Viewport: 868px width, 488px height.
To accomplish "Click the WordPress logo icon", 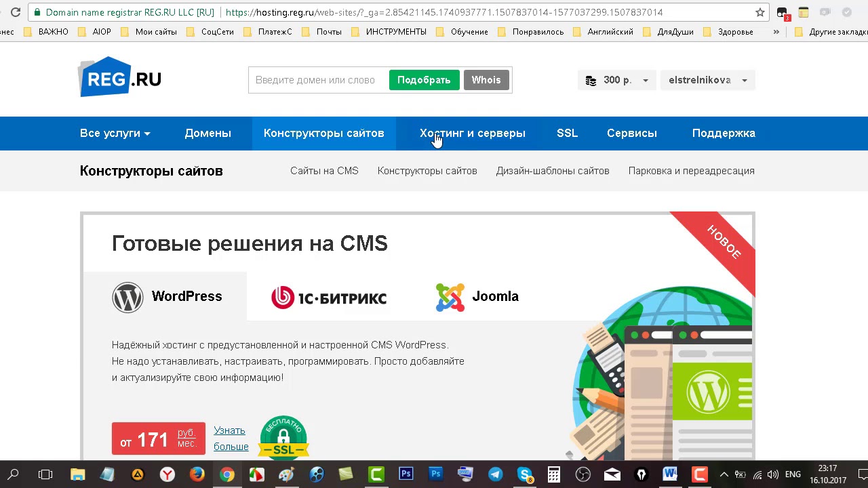I will [x=127, y=297].
